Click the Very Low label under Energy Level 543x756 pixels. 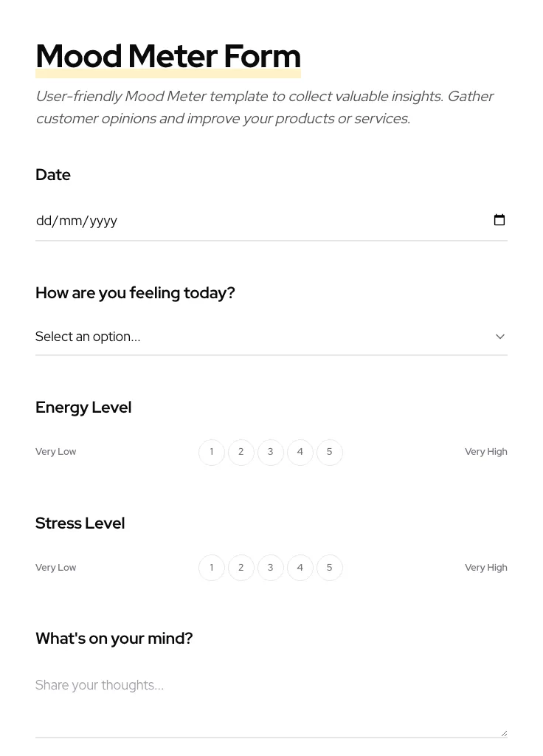pyautogui.click(x=55, y=451)
